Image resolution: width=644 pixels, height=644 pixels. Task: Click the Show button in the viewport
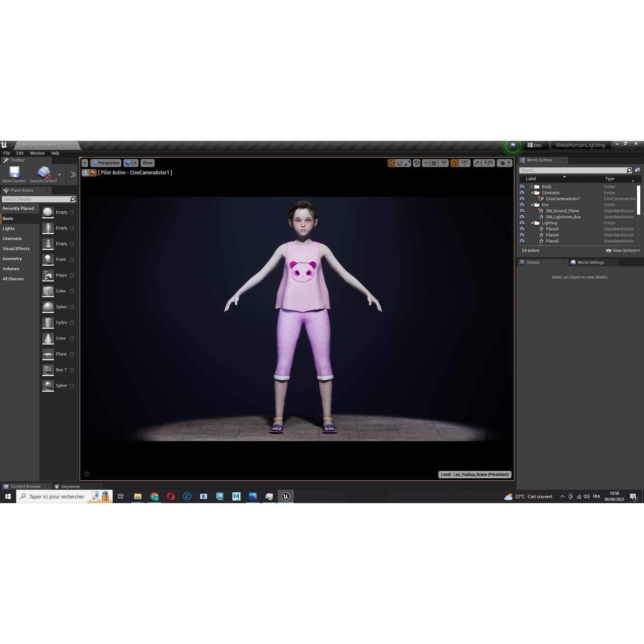point(147,163)
